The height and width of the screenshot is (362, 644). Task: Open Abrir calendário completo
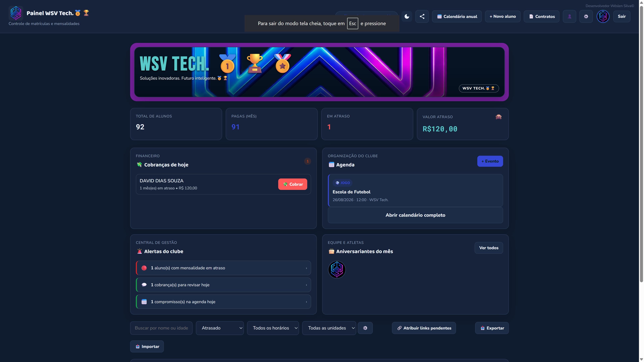point(415,215)
